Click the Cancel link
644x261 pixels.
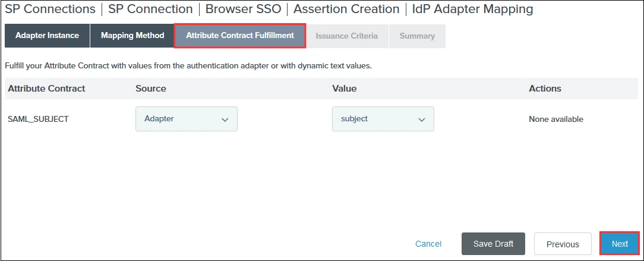click(428, 244)
